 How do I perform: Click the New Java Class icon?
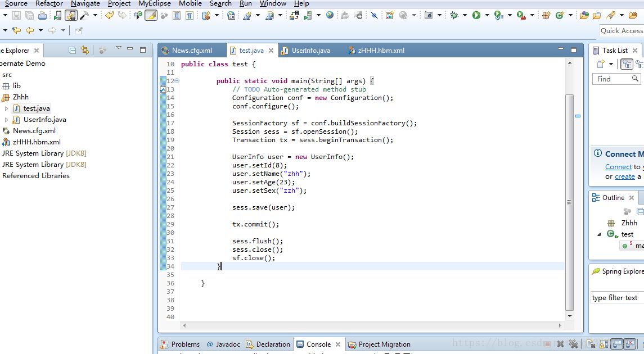(x=560, y=16)
